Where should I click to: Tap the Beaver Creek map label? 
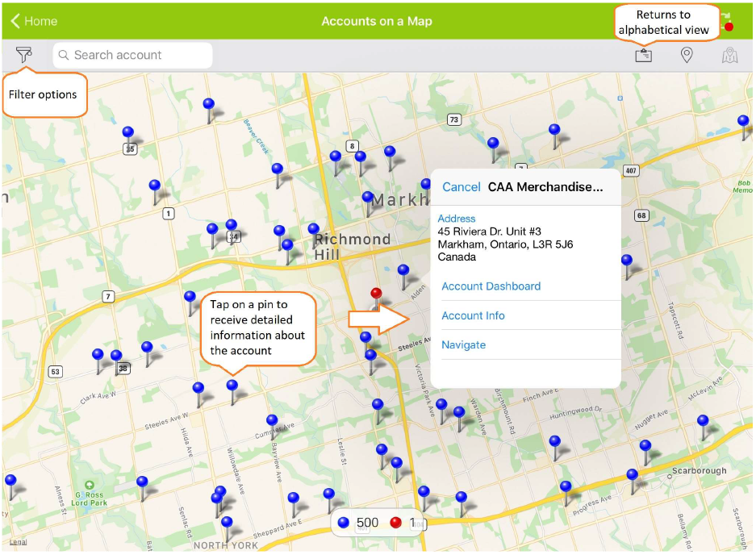[256, 136]
